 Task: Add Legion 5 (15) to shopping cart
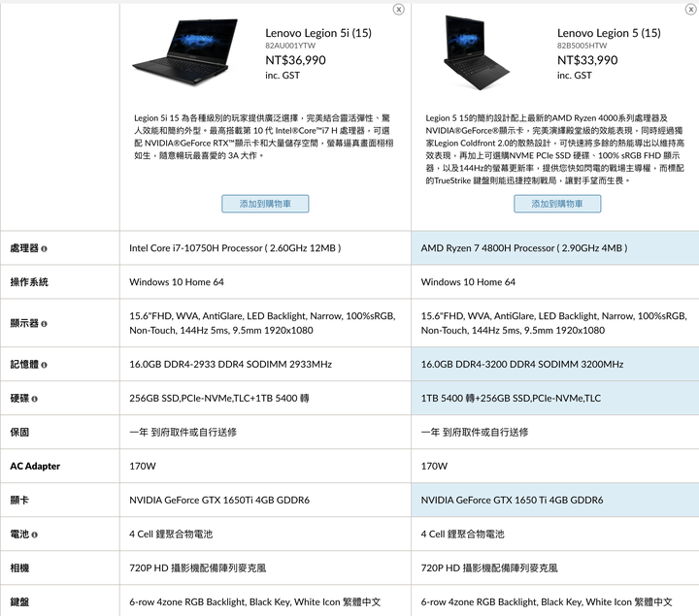(x=557, y=204)
